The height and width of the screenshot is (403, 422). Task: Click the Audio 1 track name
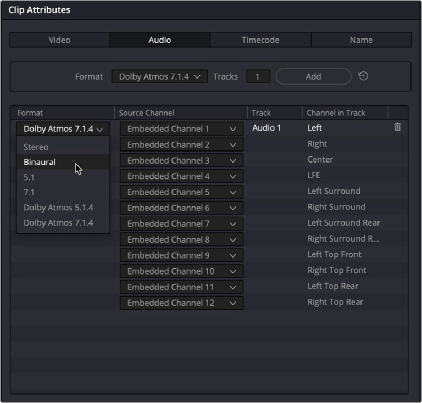click(266, 128)
